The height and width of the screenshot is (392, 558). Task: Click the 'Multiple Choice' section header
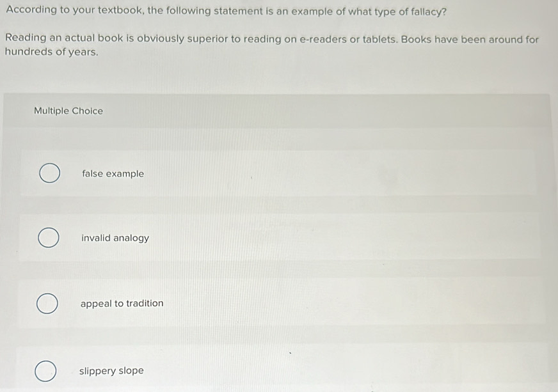click(x=68, y=111)
